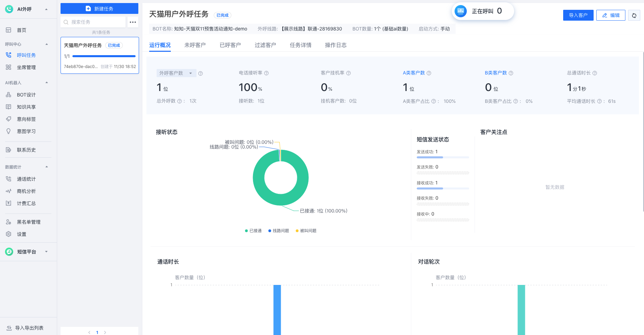Image resolution: width=644 pixels, height=335 pixels.
Task: Switch to 未呼客户 tab
Action: (195, 45)
